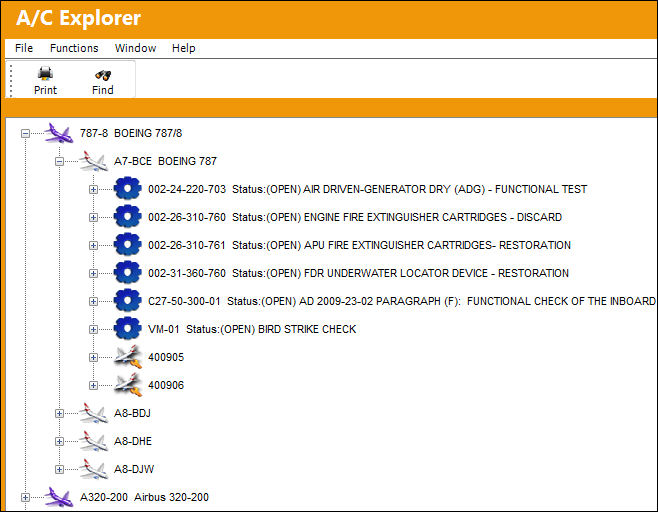Expand the 400906 node
The height and width of the screenshot is (512, 658).
tap(94, 385)
